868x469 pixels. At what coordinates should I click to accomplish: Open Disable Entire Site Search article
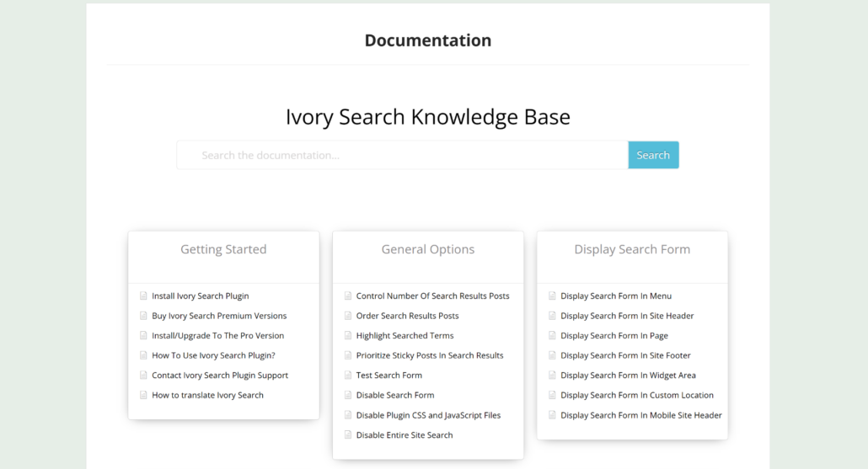(x=405, y=435)
